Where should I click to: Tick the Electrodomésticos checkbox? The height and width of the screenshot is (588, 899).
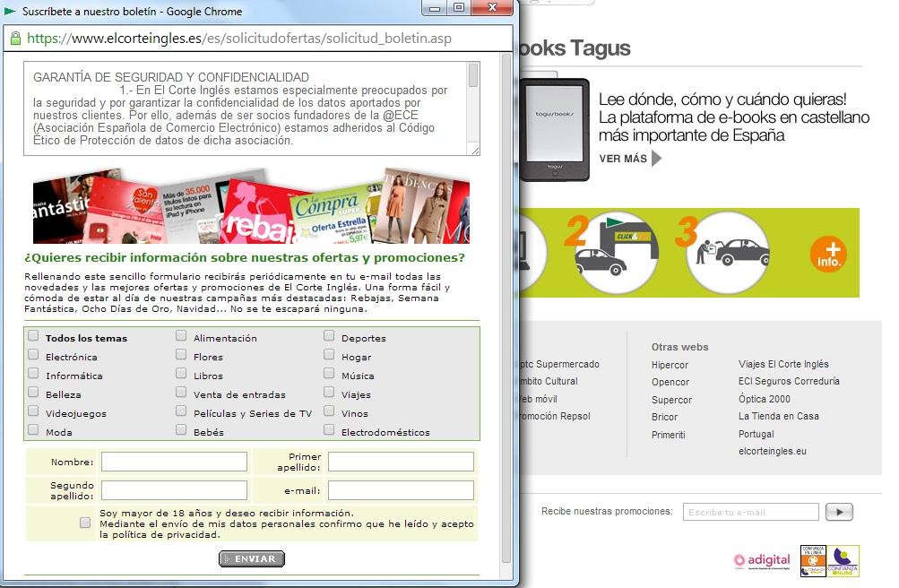point(329,430)
